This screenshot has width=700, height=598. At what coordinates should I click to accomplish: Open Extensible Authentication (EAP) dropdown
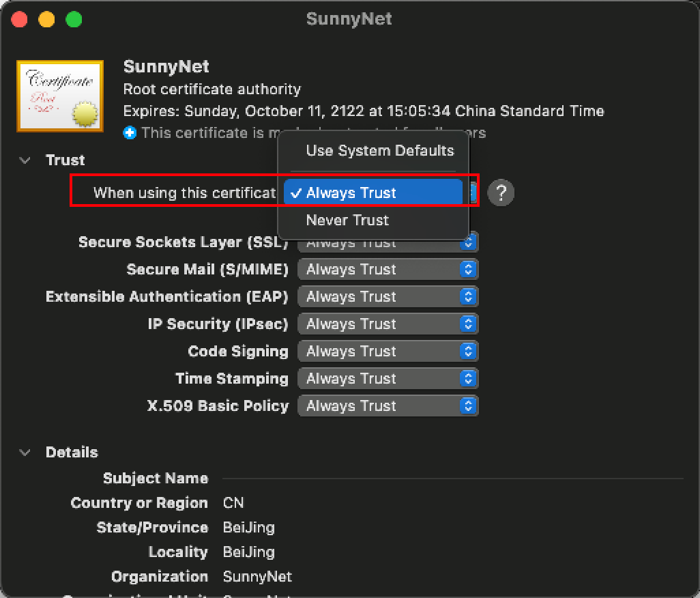tap(388, 297)
